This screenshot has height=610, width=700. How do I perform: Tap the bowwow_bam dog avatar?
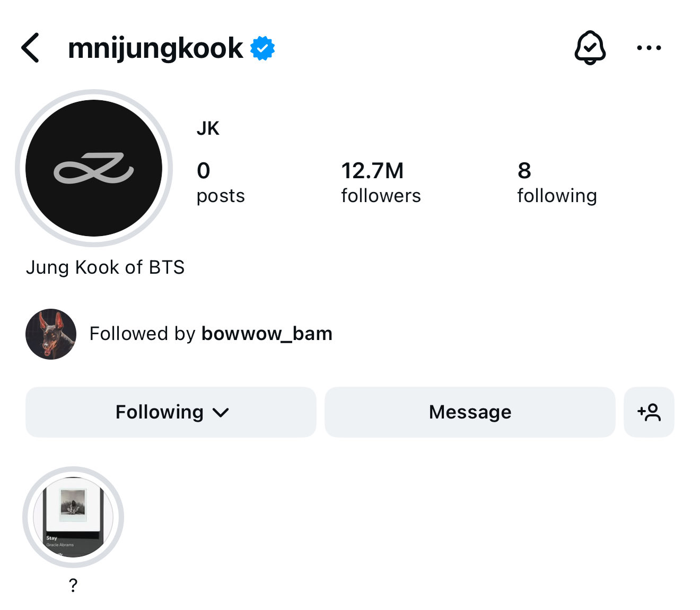(51, 334)
